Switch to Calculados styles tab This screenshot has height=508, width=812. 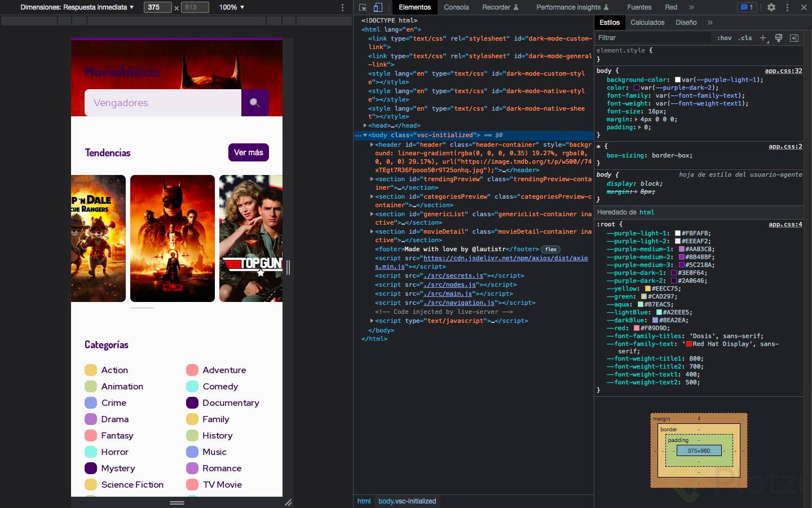coord(647,23)
